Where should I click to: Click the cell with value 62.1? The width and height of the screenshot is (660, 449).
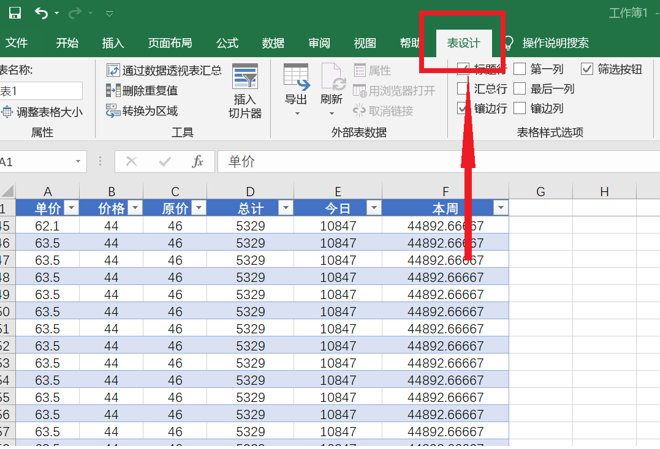click(x=47, y=226)
